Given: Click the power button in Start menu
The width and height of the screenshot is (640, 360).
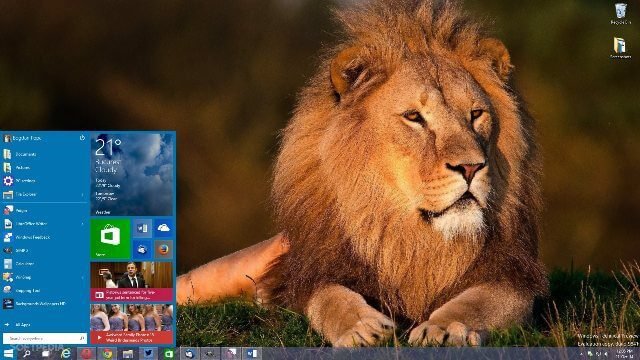Looking at the screenshot, I should point(82,138).
